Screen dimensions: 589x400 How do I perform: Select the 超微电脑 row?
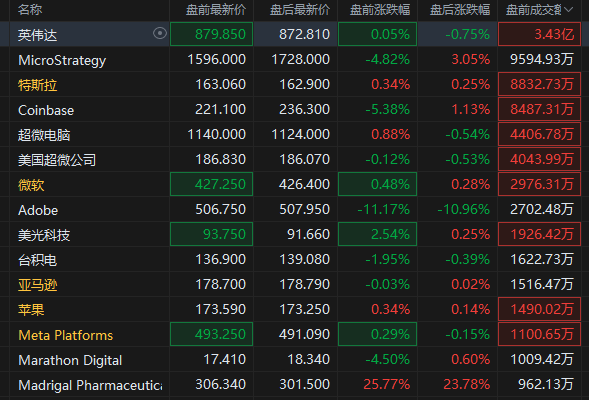point(294,134)
